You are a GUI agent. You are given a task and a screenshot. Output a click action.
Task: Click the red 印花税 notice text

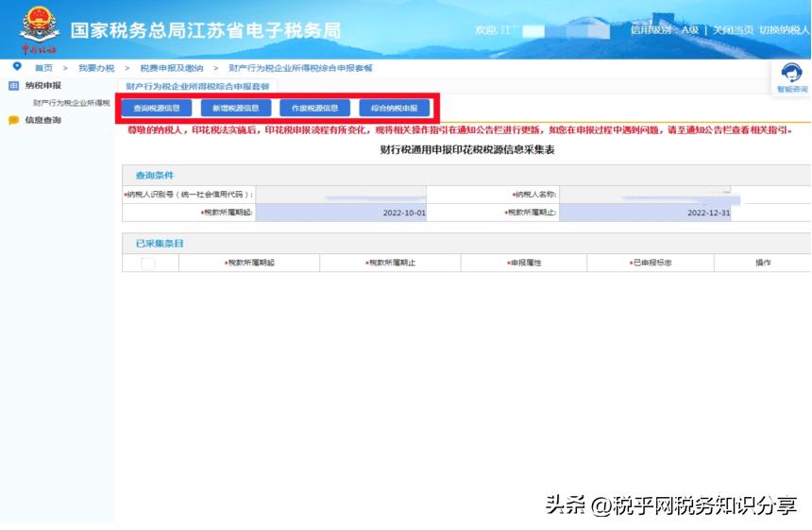[x=461, y=130]
